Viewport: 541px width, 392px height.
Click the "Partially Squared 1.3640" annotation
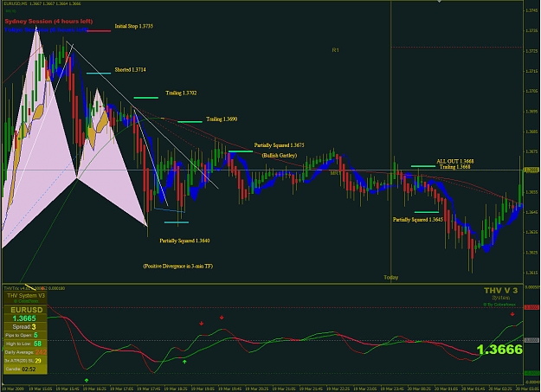tap(184, 241)
